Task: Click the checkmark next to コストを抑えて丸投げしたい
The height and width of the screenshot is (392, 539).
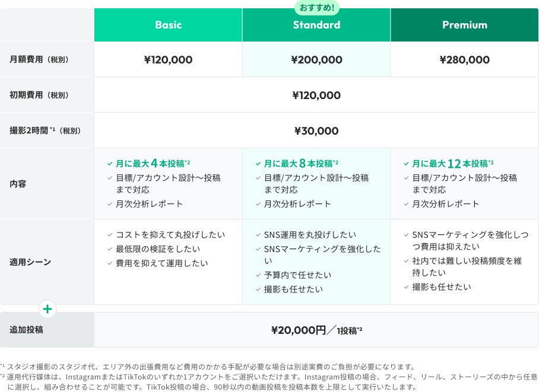Action: coord(110,235)
